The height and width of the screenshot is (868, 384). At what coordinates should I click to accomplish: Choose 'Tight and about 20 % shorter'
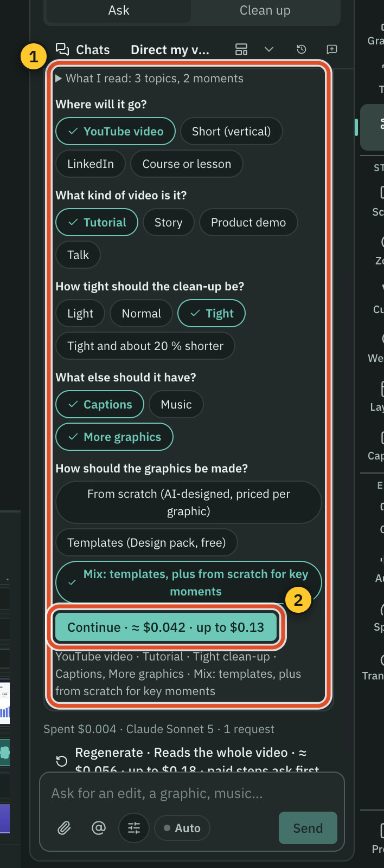point(145,346)
